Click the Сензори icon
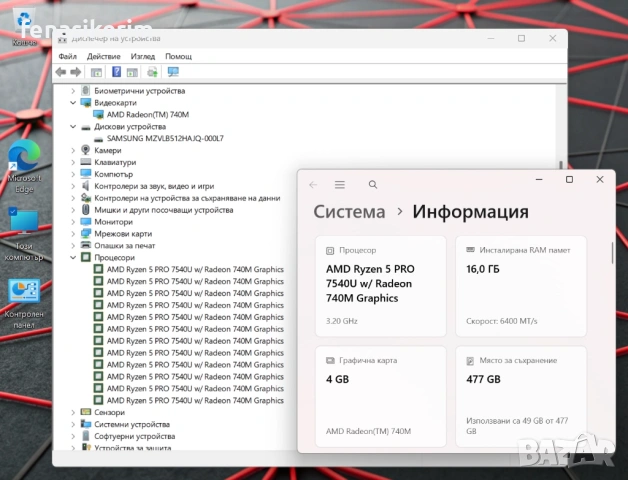This screenshot has width=628, height=480. coord(86,412)
